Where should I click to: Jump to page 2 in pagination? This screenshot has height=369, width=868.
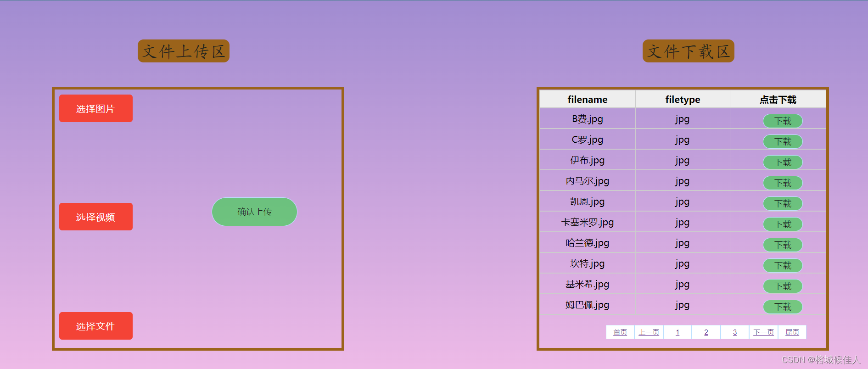coord(706,332)
